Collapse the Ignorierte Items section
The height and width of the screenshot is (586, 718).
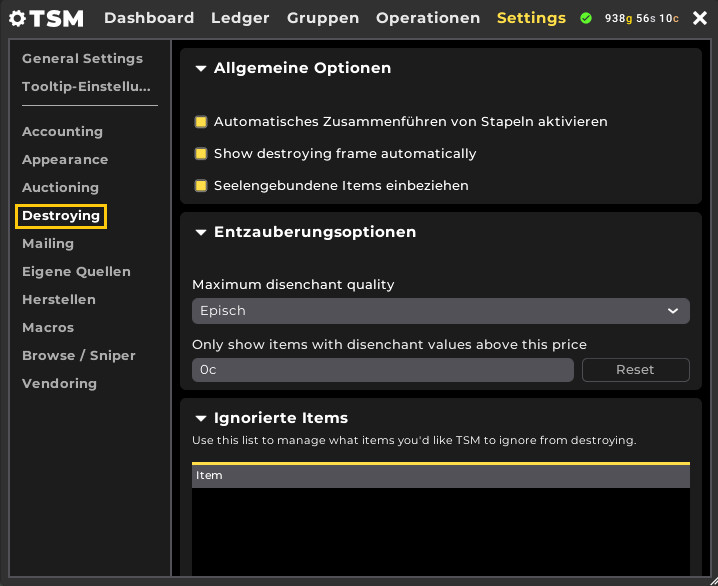point(201,418)
